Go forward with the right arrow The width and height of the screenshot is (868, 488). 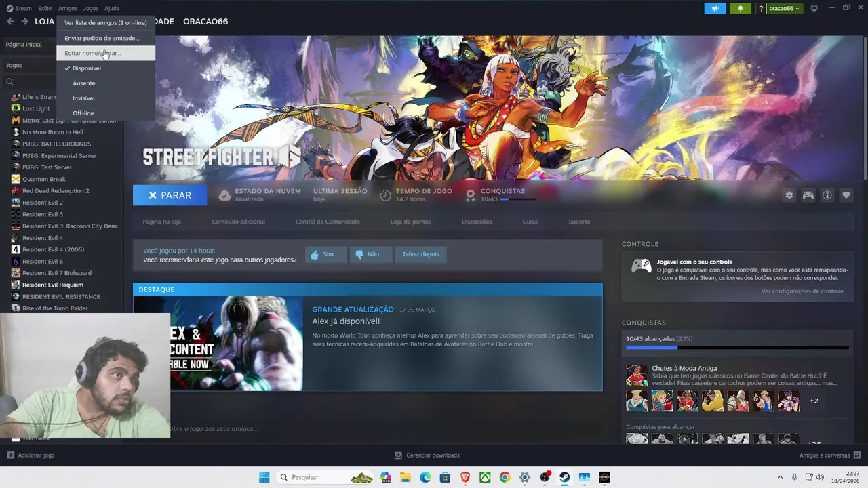point(24,22)
